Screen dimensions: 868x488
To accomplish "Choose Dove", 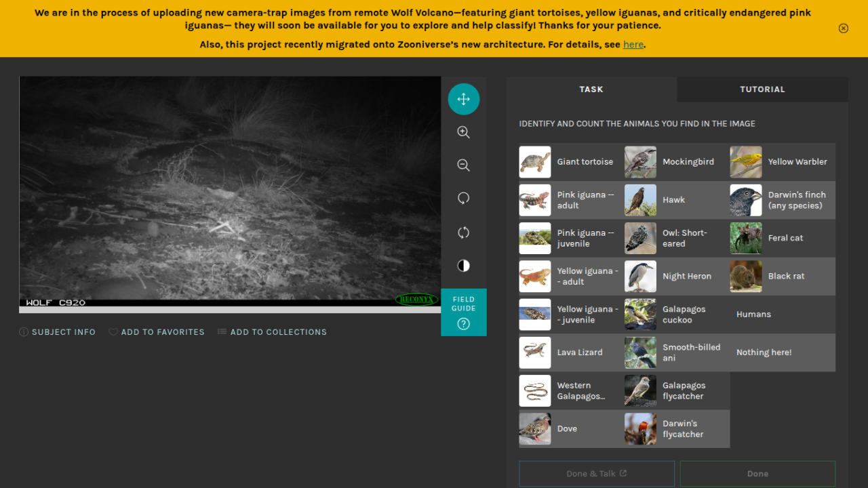I will pyautogui.click(x=572, y=429).
